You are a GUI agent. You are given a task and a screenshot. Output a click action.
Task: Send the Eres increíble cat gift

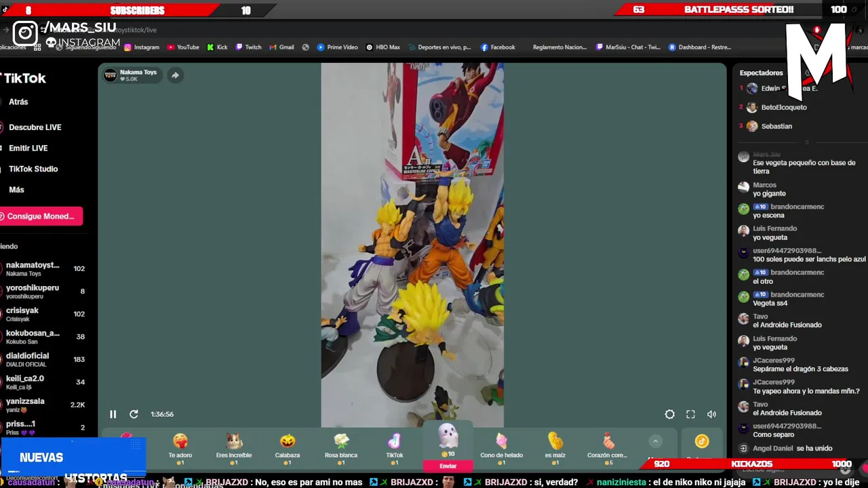pos(234,449)
